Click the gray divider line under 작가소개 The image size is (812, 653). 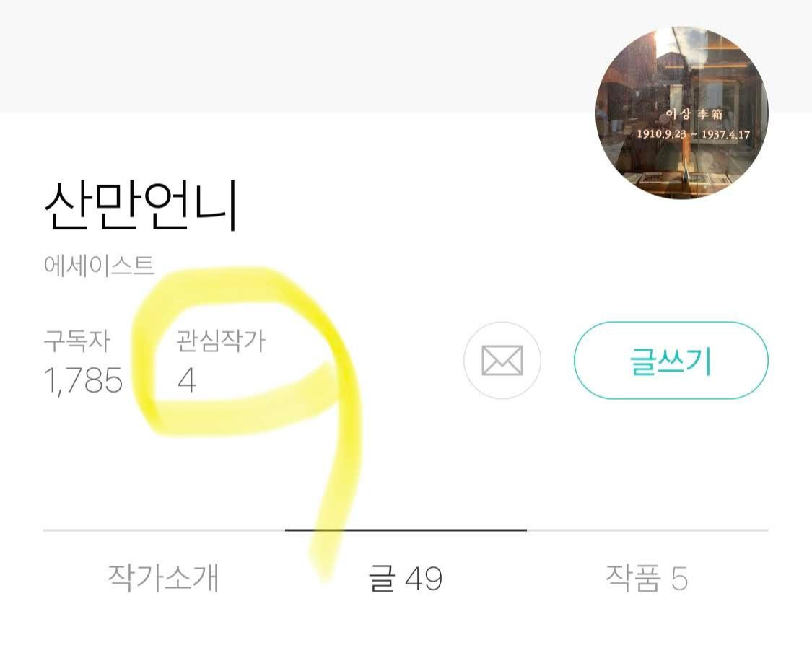click(x=164, y=530)
